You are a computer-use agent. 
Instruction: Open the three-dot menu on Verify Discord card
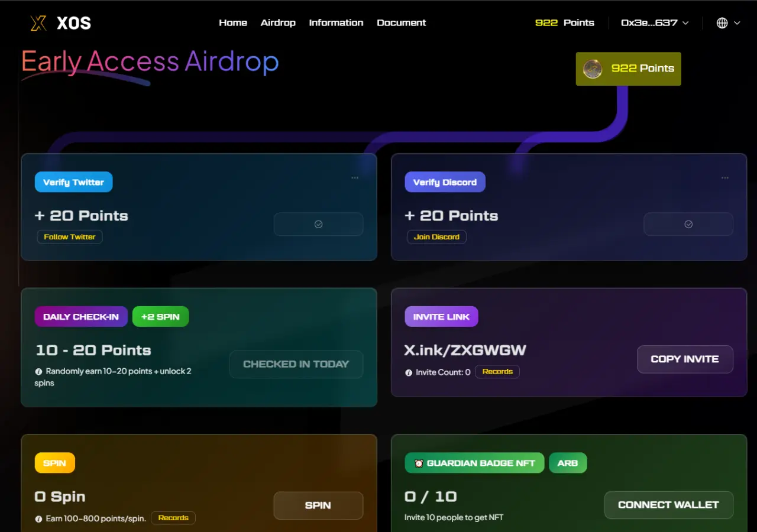pyautogui.click(x=725, y=178)
